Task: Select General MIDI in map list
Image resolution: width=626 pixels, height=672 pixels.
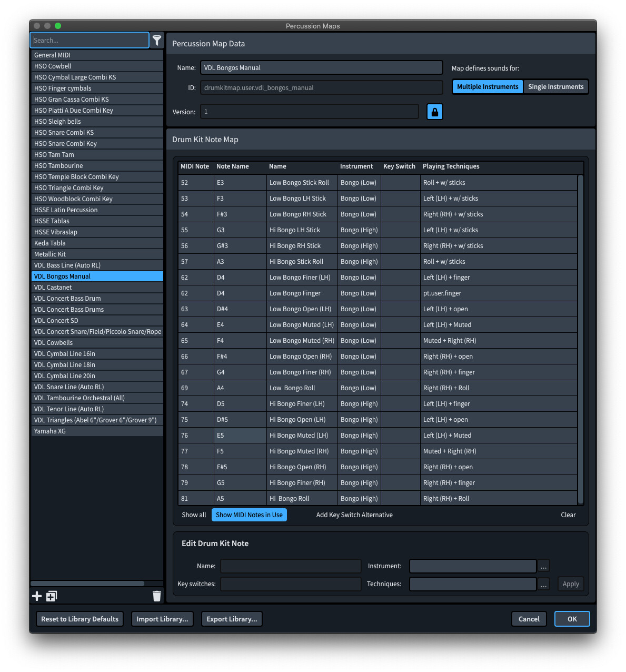Action: (97, 55)
